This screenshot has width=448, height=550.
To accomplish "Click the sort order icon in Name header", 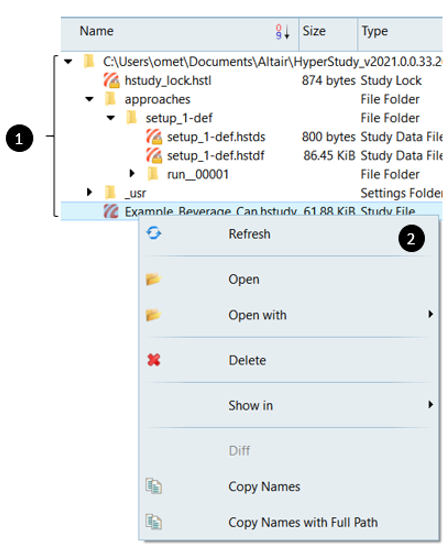I will 282,32.
